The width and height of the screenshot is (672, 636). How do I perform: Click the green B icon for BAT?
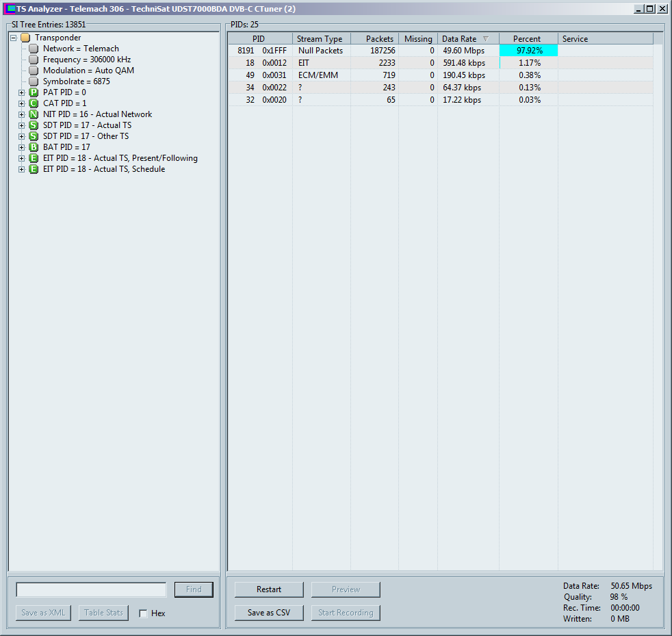click(34, 147)
